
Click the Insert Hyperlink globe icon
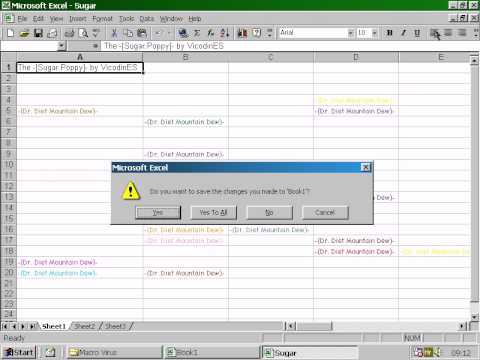tap(183, 33)
